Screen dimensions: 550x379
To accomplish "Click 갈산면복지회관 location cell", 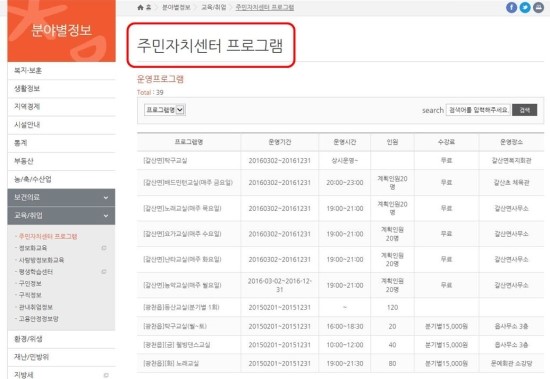I will (x=511, y=161).
